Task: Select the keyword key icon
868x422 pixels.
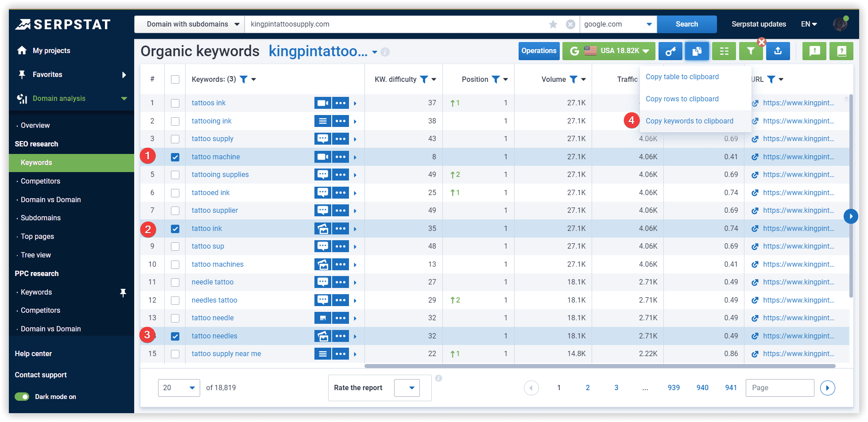Action: 670,51
